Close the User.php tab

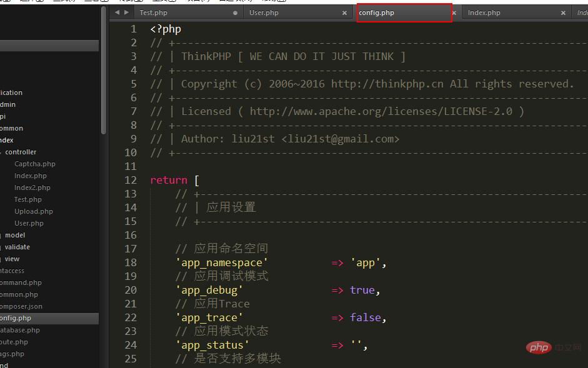[344, 12]
